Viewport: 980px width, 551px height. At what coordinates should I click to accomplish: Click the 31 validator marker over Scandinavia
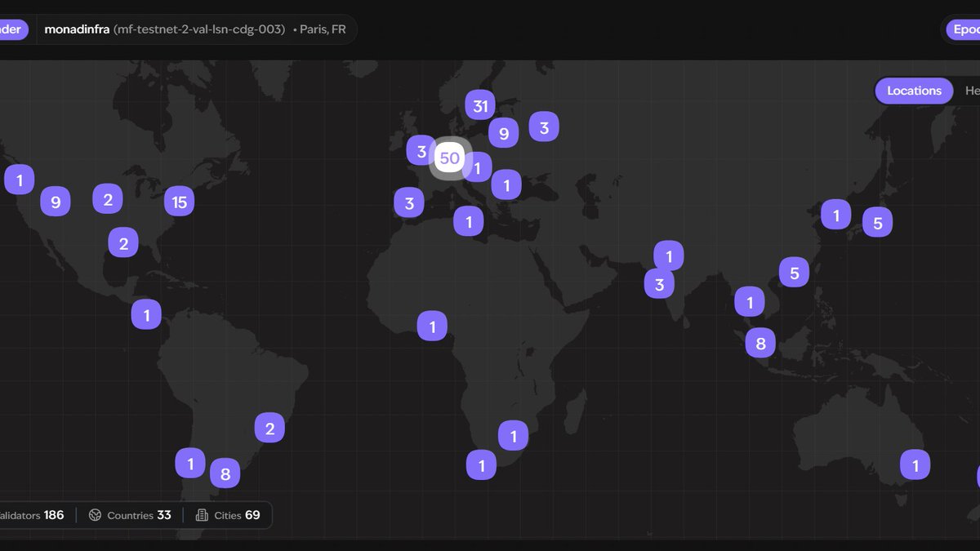tap(480, 104)
